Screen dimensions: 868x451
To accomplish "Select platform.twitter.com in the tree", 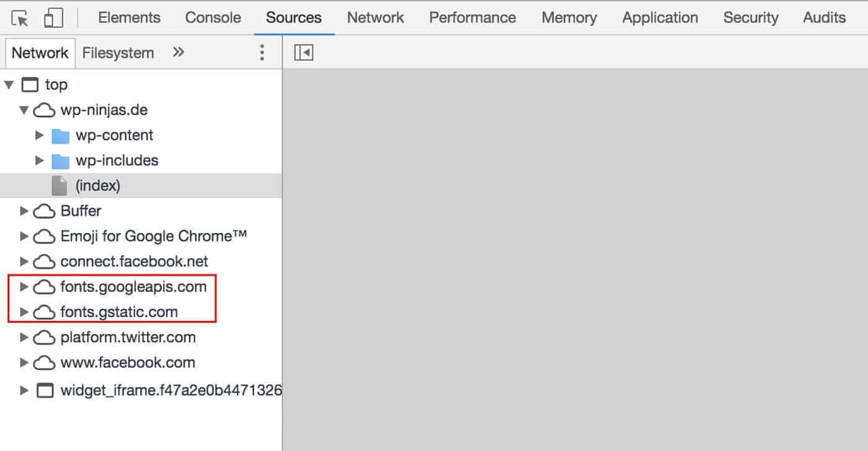I will 128,338.
